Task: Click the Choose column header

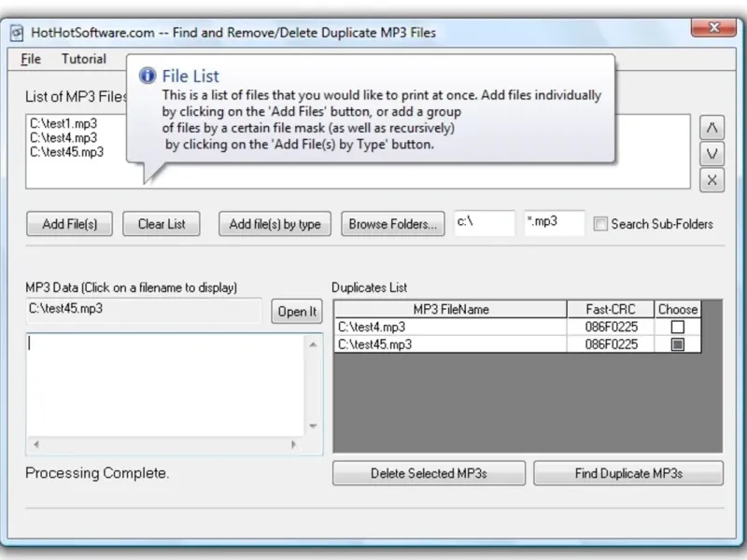Action: tap(678, 310)
